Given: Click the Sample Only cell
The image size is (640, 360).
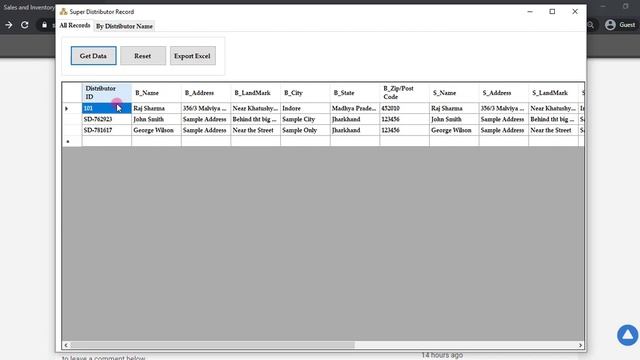Looking at the screenshot, I should 305,130.
